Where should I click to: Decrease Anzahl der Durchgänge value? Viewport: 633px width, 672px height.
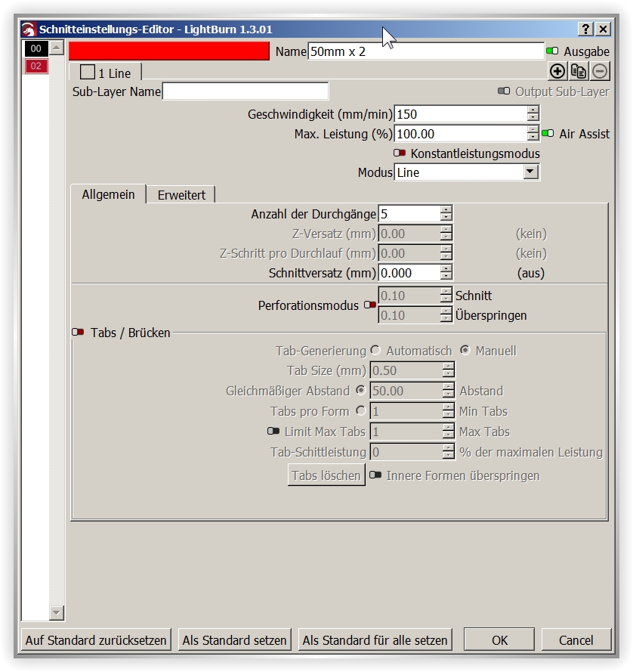[446, 218]
